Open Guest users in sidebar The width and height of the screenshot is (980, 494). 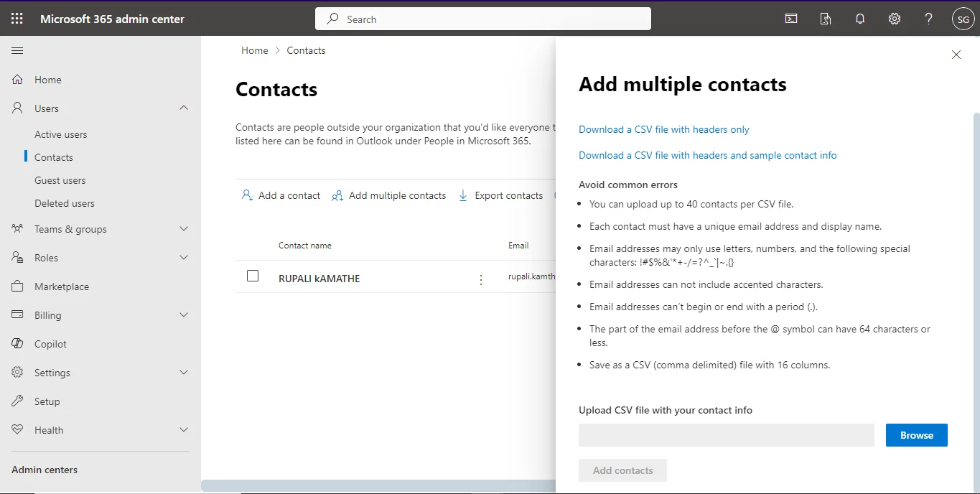[x=60, y=180]
